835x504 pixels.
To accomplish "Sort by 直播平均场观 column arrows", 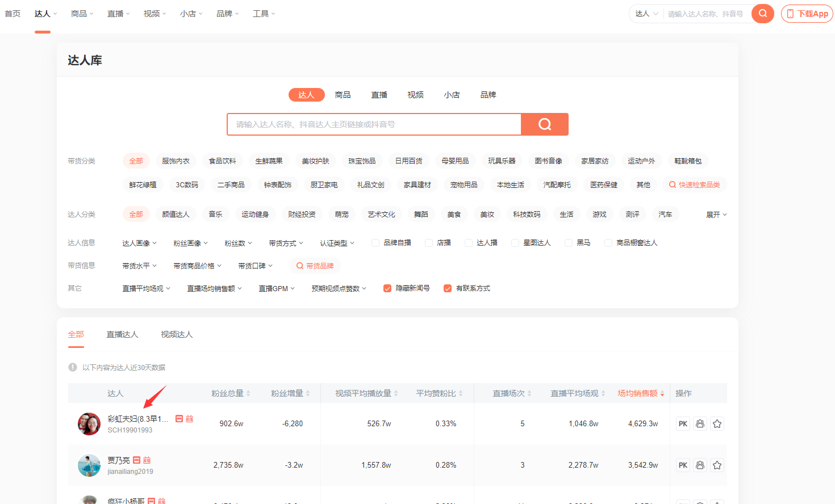I will pyautogui.click(x=603, y=393).
